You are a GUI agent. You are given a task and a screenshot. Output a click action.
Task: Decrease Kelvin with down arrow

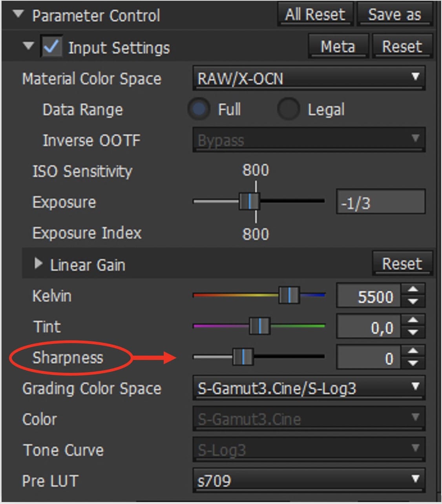click(x=413, y=302)
